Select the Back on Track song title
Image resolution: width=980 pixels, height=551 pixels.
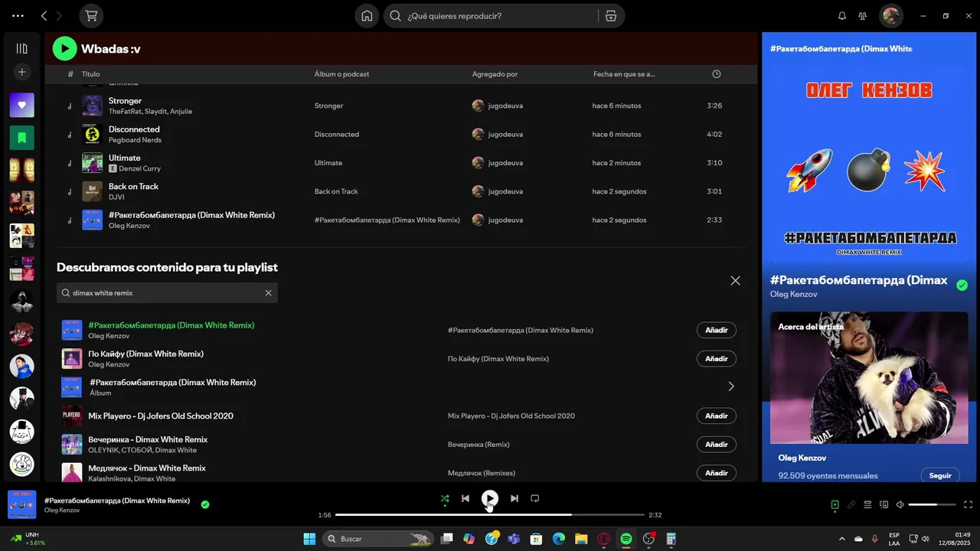[133, 187]
